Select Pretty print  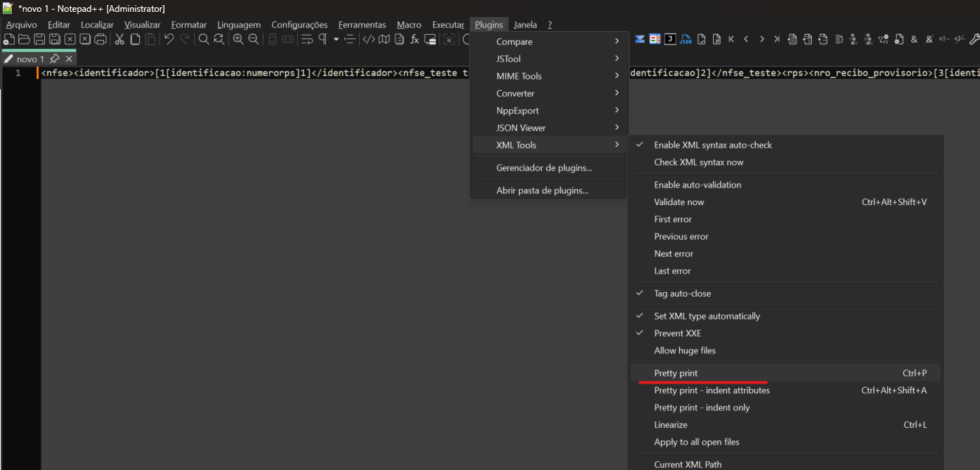[785, 373]
